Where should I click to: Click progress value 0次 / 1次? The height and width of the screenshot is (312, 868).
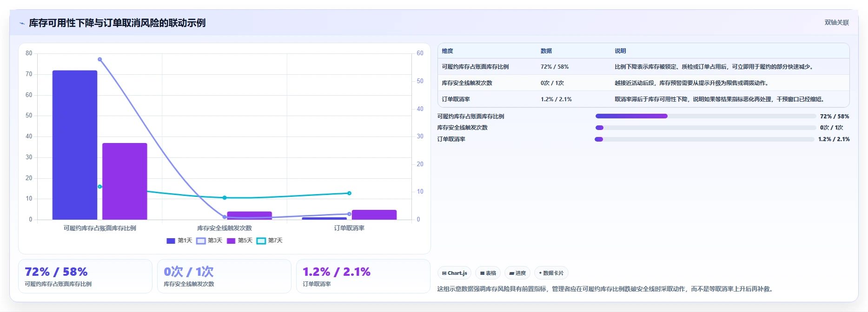pos(832,128)
